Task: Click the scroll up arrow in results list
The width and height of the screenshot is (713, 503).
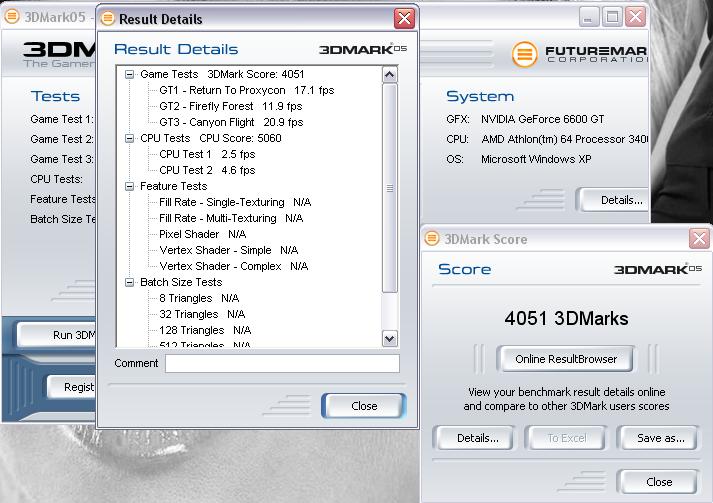Action: click(390, 75)
